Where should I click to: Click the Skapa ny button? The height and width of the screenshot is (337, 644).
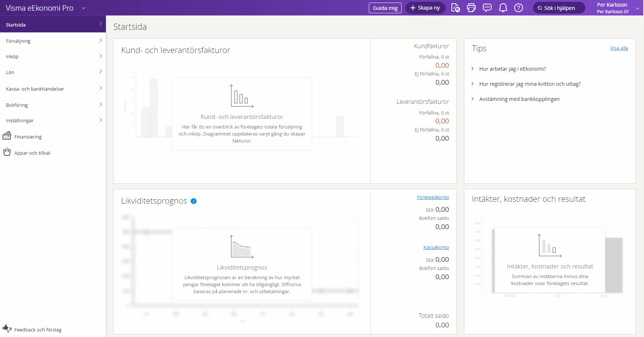(x=425, y=8)
